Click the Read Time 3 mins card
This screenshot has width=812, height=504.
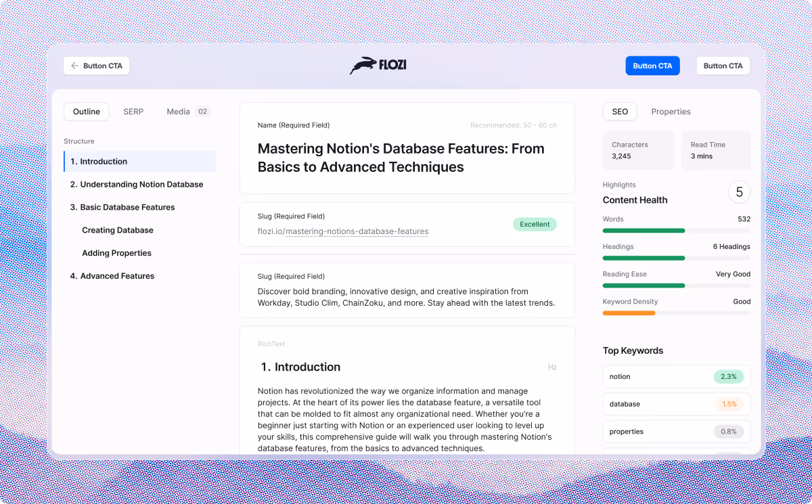click(717, 150)
